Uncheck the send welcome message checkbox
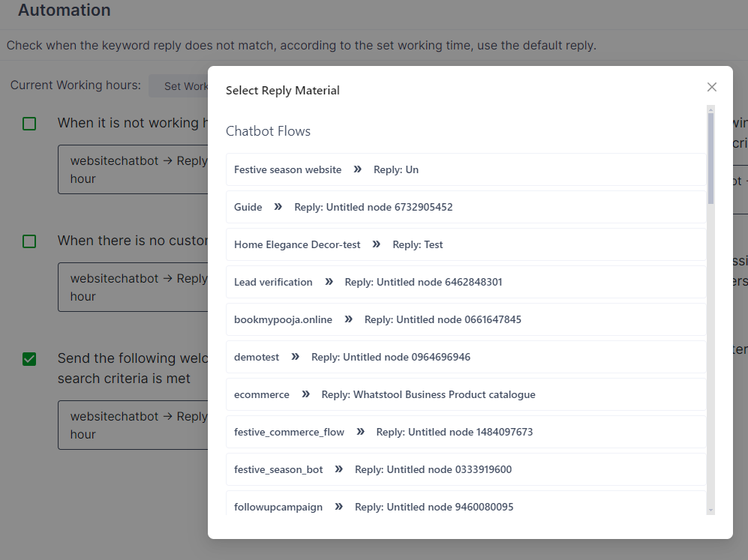This screenshot has width=748, height=560. (x=29, y=359)
